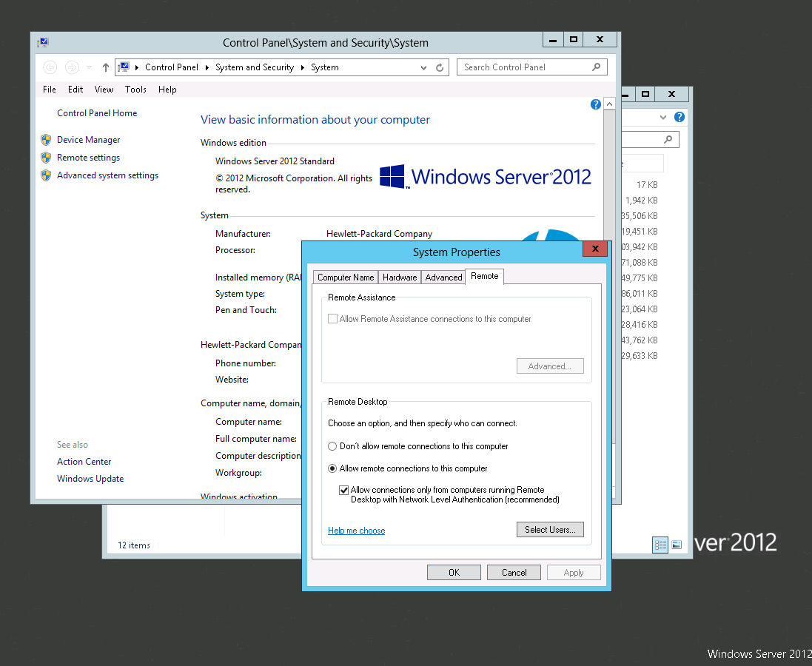Switch to the Advanced tab

[443, 277]
